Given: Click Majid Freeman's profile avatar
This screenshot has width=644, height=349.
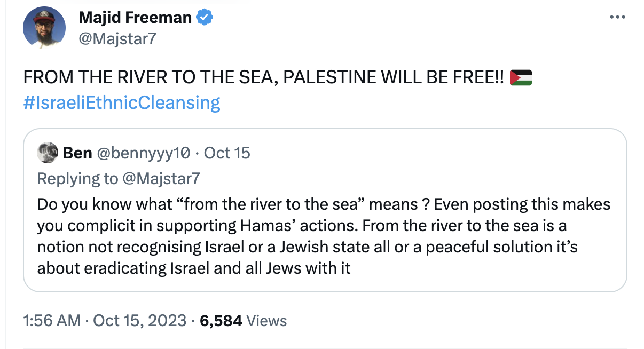Looking at the screenshot, I should coord(44,28).
